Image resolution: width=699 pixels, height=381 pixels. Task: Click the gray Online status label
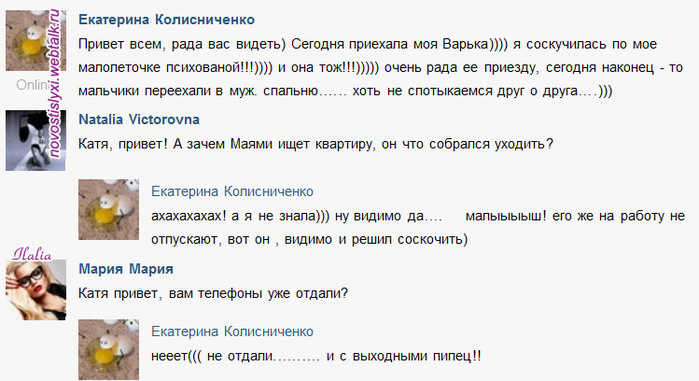(33, 84)
